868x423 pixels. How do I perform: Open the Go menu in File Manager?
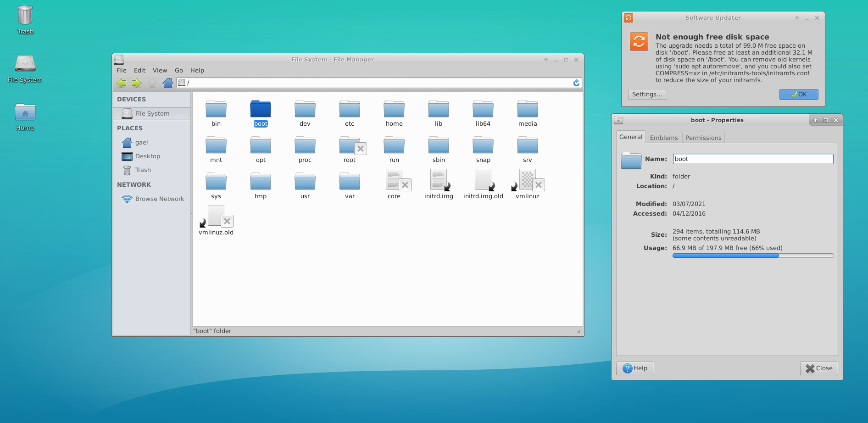coord(179,71)
